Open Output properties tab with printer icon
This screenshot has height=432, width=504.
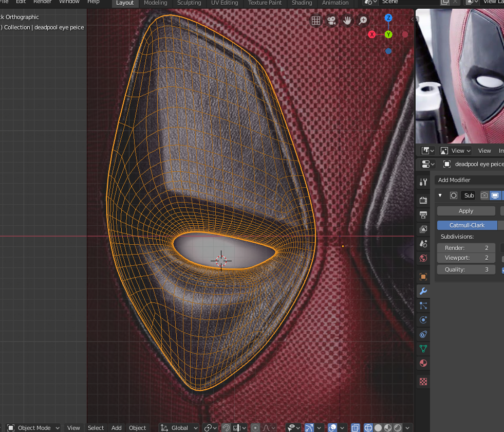pos(423,214)
